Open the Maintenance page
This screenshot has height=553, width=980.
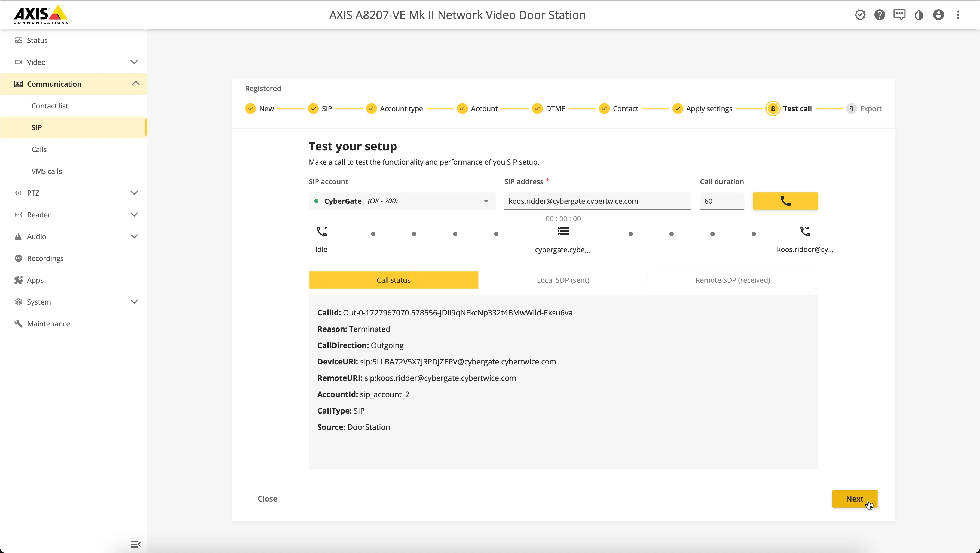pos(73,324)
